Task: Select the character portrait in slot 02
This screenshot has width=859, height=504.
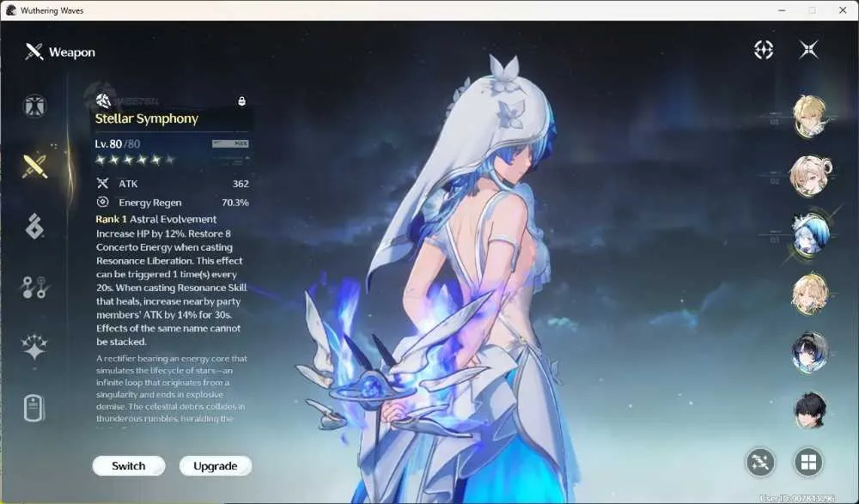Action: tap(810, 176)
